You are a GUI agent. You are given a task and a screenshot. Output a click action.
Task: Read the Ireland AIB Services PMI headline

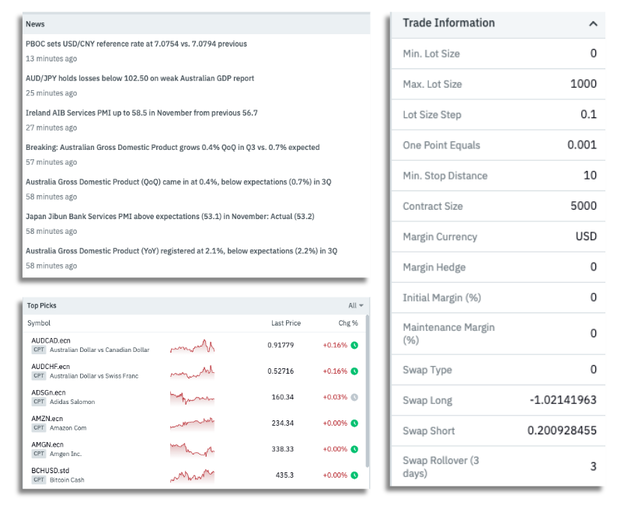point(141,113)
